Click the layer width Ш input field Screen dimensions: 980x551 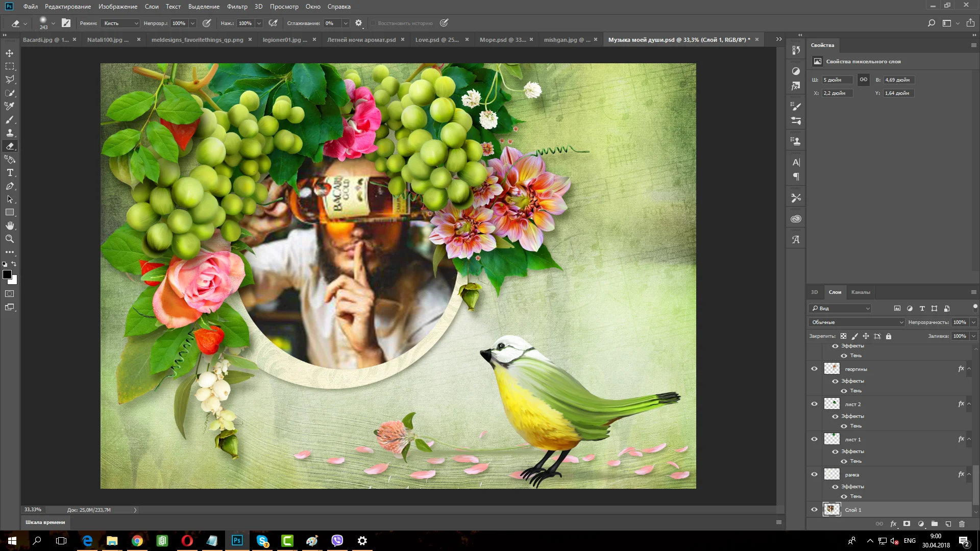click(x=837, y=80)
